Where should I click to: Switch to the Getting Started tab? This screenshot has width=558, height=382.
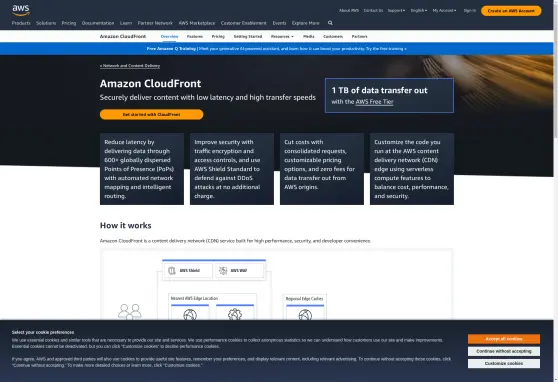[x=248, y=36]
